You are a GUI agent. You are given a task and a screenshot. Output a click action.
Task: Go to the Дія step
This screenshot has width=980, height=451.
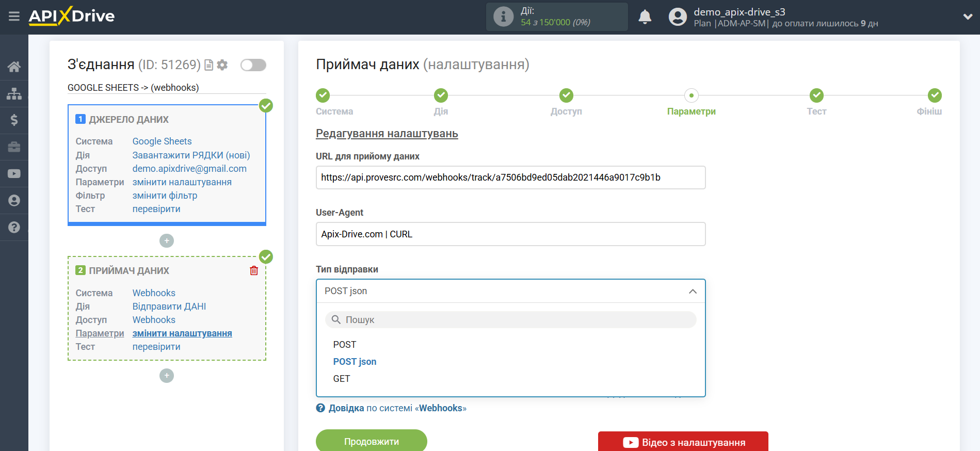coord(441,95)
